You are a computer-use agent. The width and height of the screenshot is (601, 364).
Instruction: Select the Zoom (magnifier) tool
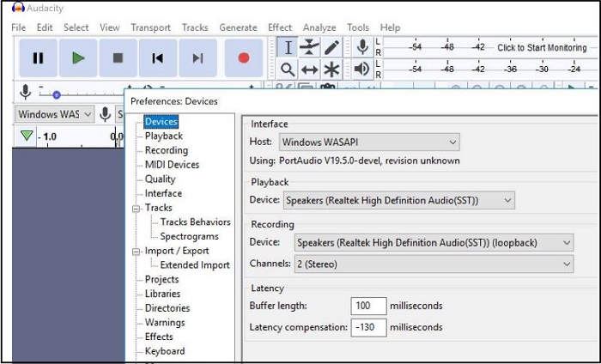click(x=288, y=70)
